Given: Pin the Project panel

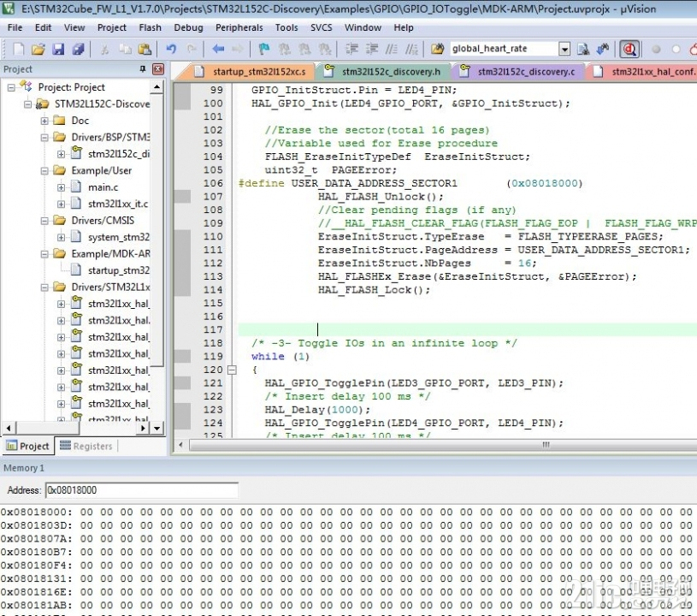Looking at the screenshot, I should [x=142, y=69].
